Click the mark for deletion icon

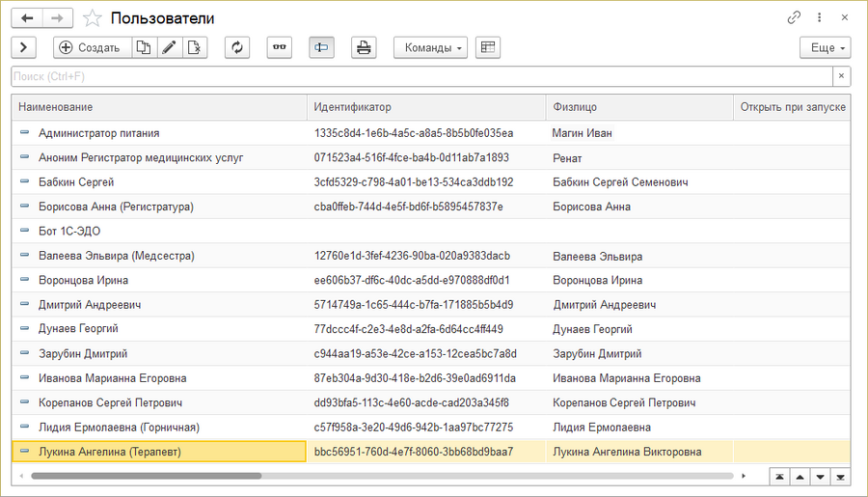194,47
